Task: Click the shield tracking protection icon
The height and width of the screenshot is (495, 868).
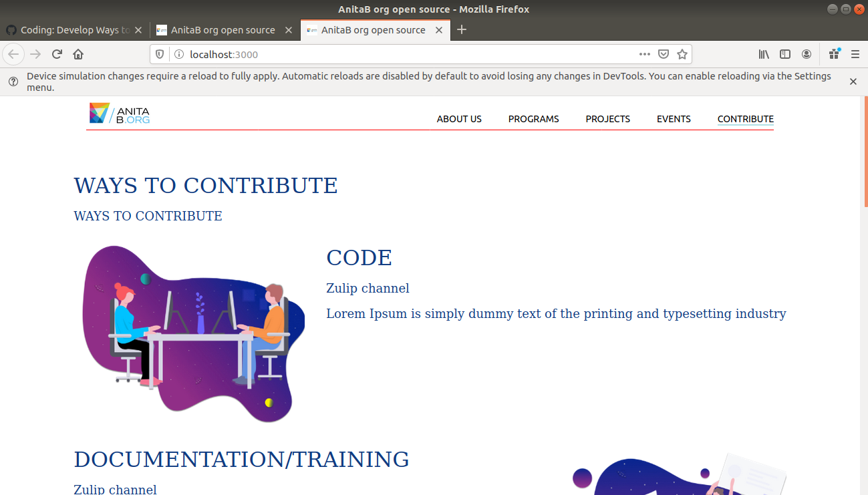Action: [x=159, y=54]
